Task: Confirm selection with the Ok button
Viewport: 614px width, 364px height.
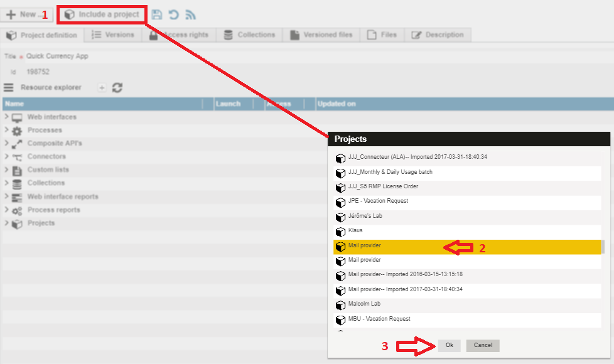Action: 448,345
